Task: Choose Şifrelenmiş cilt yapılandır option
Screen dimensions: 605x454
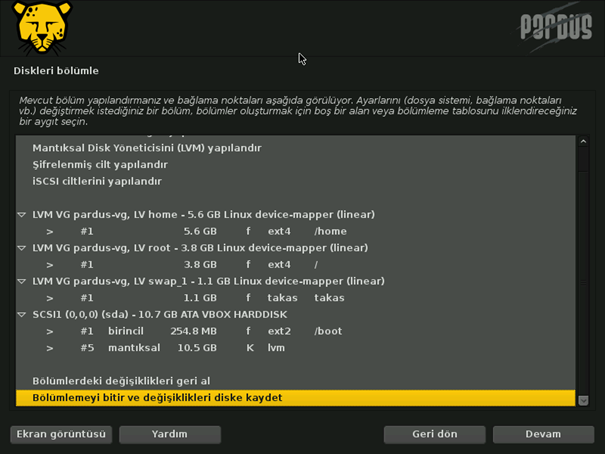Action: [x=100, y=165]
